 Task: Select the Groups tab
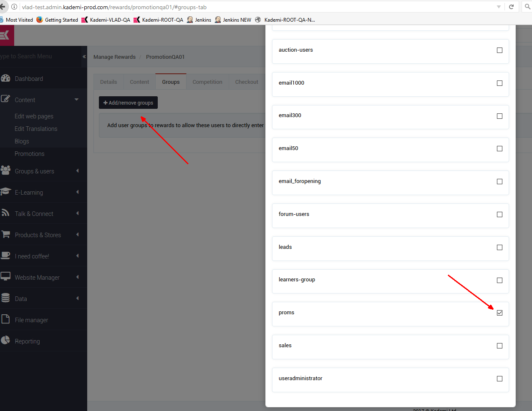171,82
